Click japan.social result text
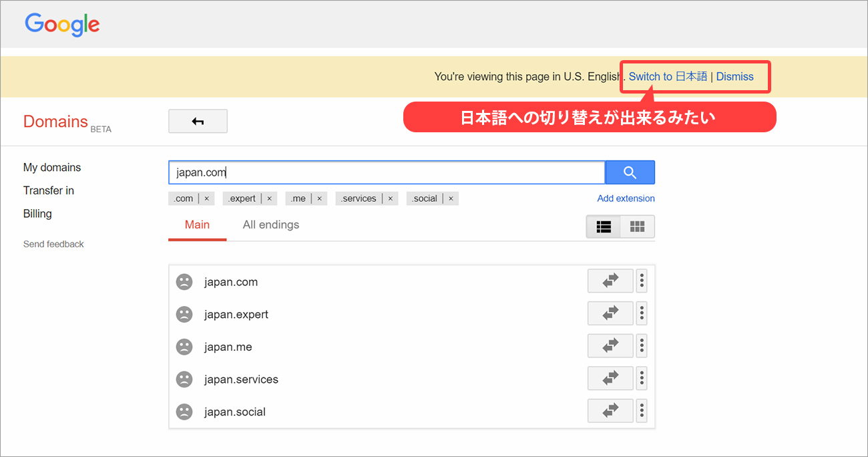This screenshot has height=457, width=868. click(235, 412)
